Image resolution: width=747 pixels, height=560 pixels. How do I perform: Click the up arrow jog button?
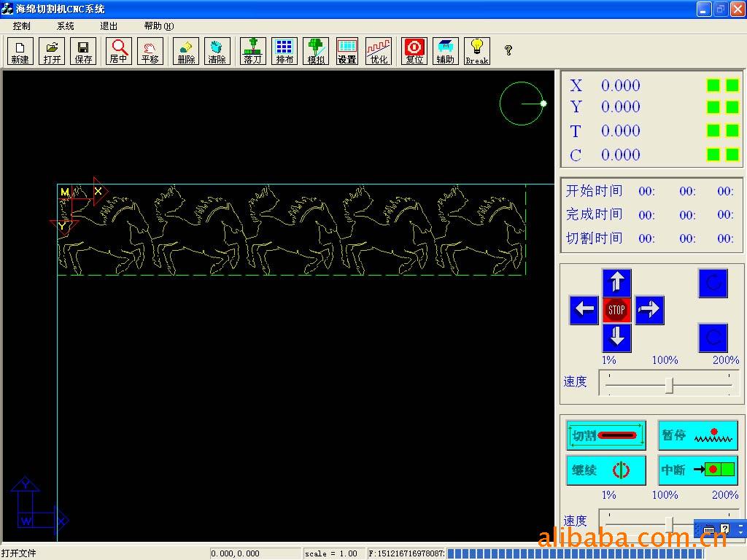click(616, 283)
